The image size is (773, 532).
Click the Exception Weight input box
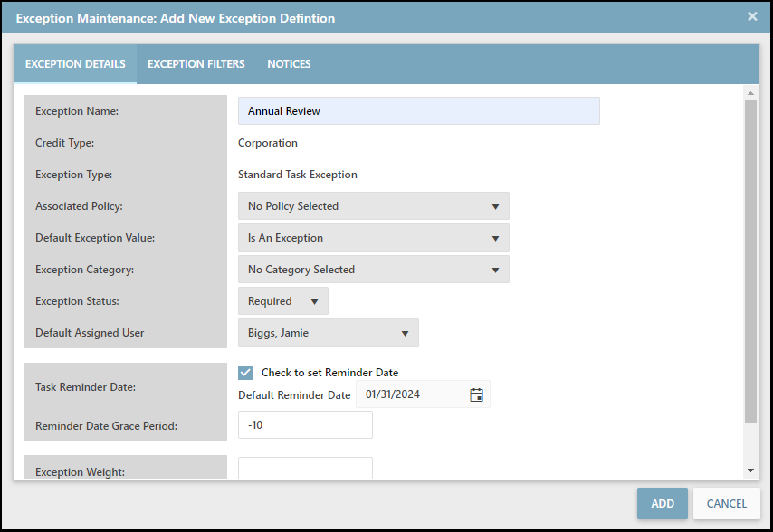pyautogui.click(x=305, y=468)
